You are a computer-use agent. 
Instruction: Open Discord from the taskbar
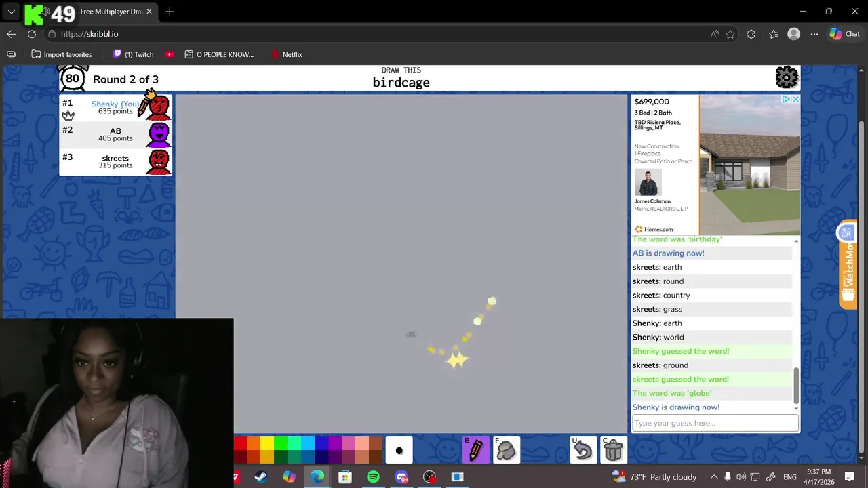(x=401, y=477)
